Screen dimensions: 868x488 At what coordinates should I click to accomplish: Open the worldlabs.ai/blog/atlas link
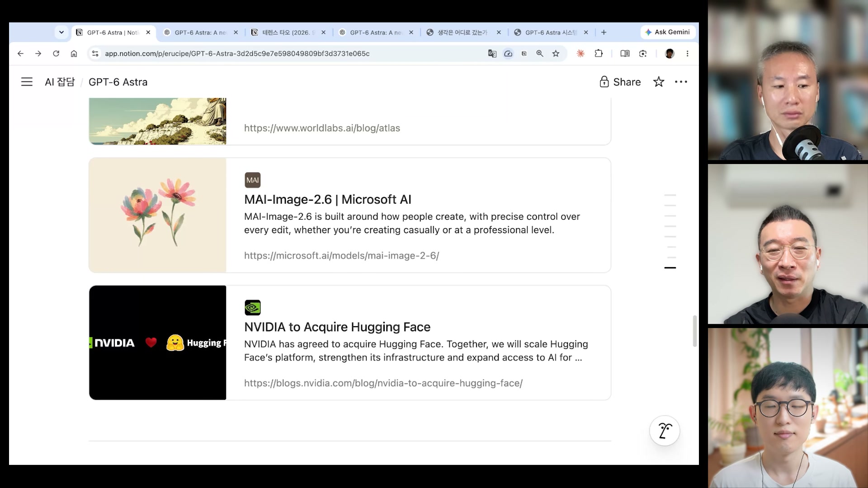pyautogui.click(x=322, y=128)
